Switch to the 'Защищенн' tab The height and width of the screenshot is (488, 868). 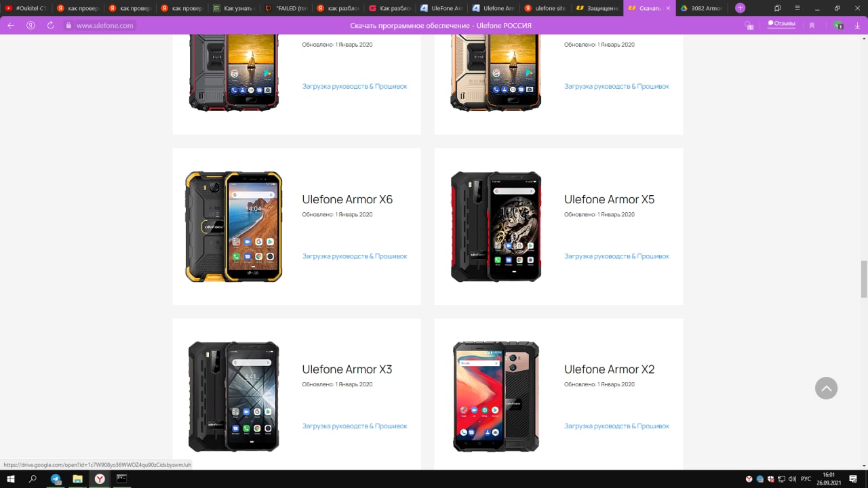click(597, 8)
